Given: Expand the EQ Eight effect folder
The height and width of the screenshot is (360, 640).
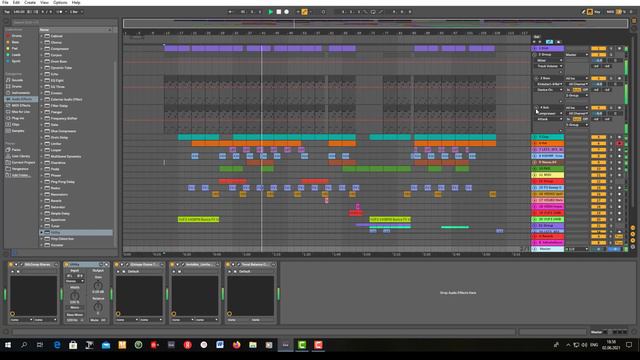Looking at the screenshot, I should [42, 80].
